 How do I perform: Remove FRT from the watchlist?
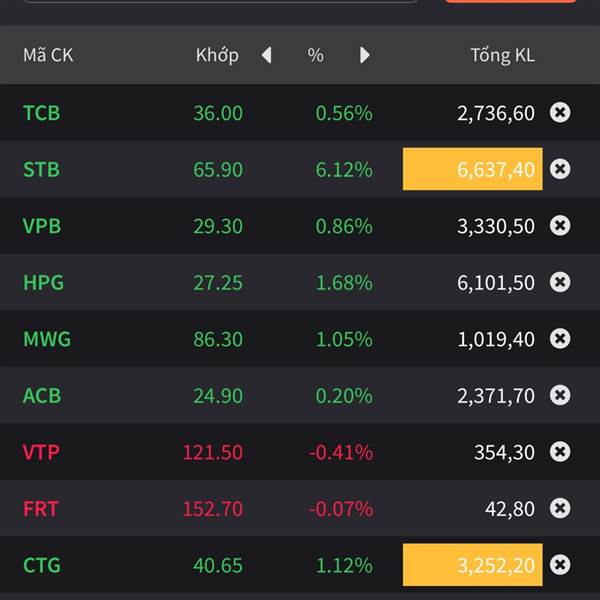560,508
